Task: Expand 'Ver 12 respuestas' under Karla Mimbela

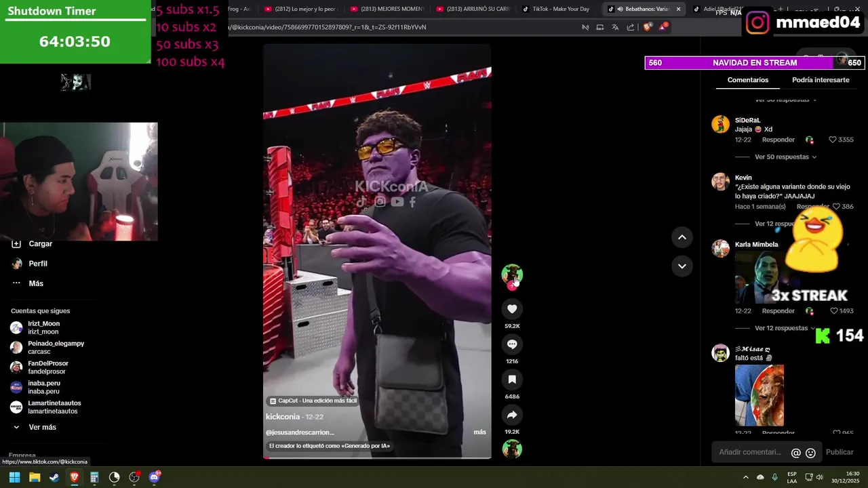Action: (x=785, y=328)
